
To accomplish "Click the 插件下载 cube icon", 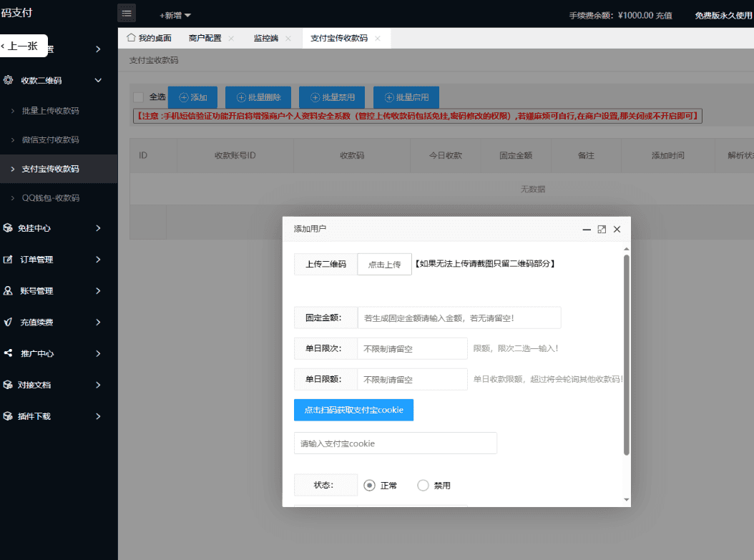I will click(8, 416).
